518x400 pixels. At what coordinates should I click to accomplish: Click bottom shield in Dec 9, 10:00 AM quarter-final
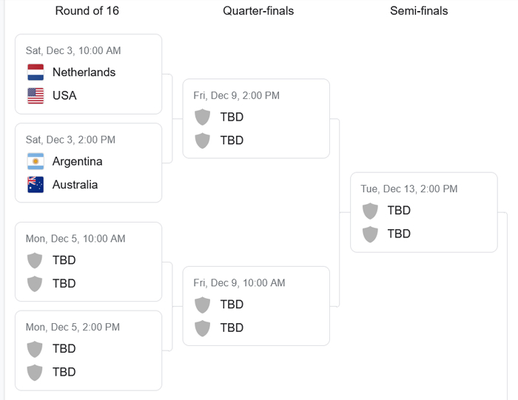coord(202,328)
